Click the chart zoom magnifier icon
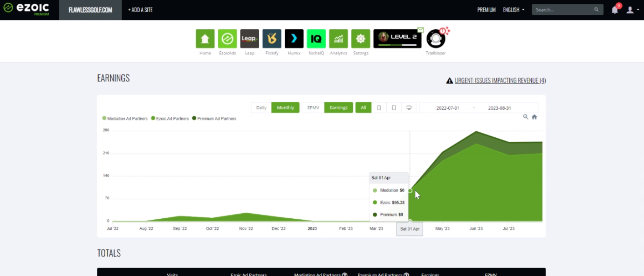 click(526, 117)
